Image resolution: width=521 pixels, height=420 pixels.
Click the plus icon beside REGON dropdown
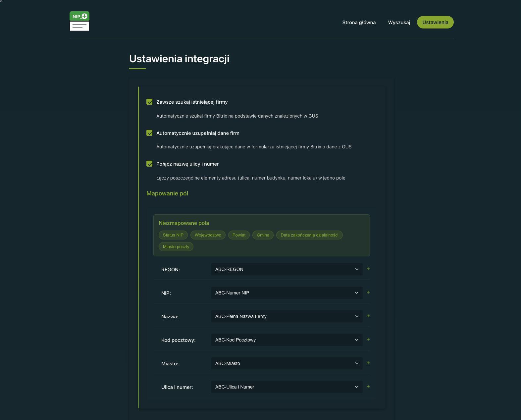pyautogui.click(x=368, y=269)
